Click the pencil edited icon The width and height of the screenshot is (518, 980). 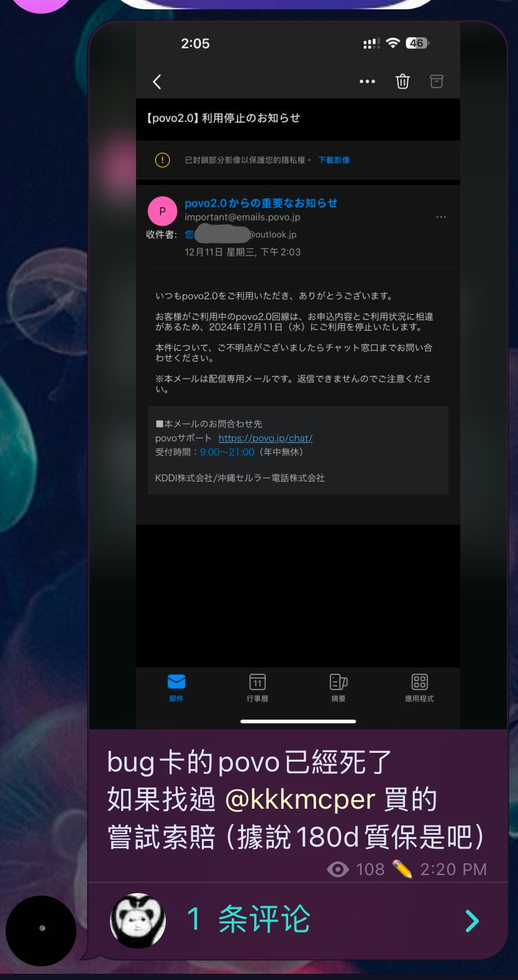tap(402, 870)
